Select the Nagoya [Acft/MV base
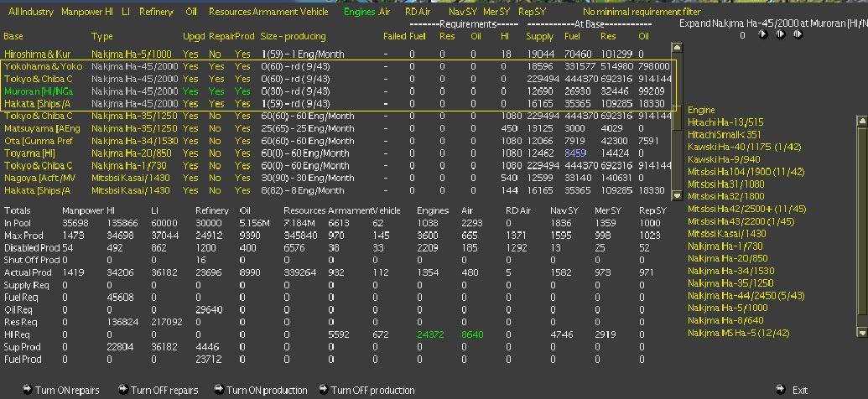Viewport: 868px width, 399px height. (x=40, y=178)
